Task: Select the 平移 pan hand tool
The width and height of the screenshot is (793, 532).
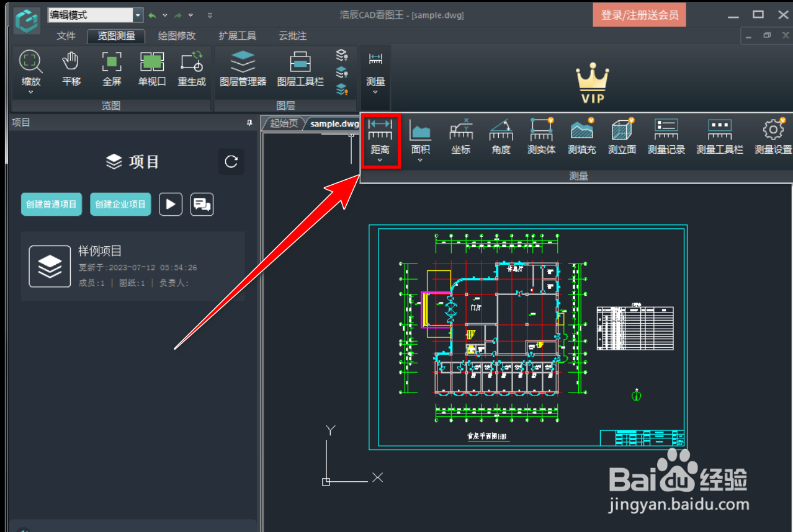Action: tap(71, 68)
